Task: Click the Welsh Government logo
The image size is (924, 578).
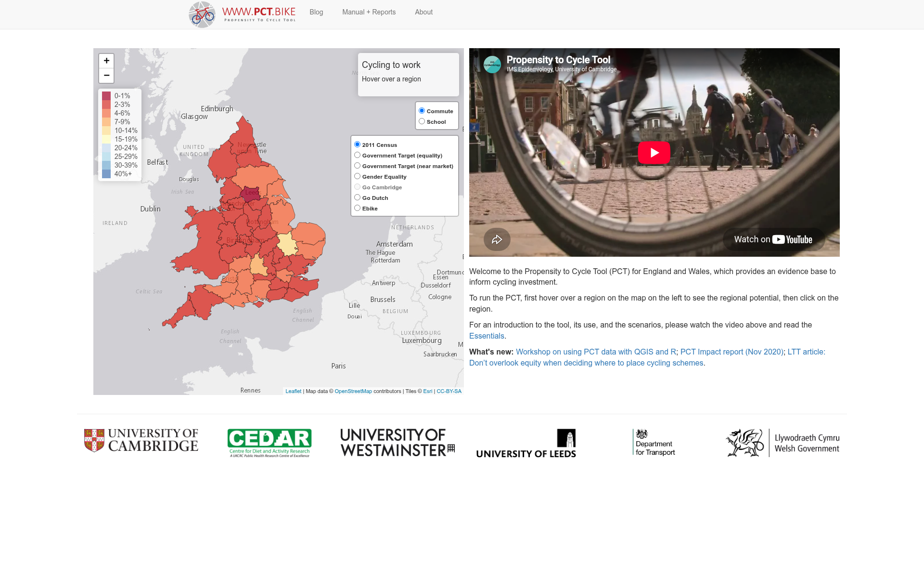Action: (783, 443)
